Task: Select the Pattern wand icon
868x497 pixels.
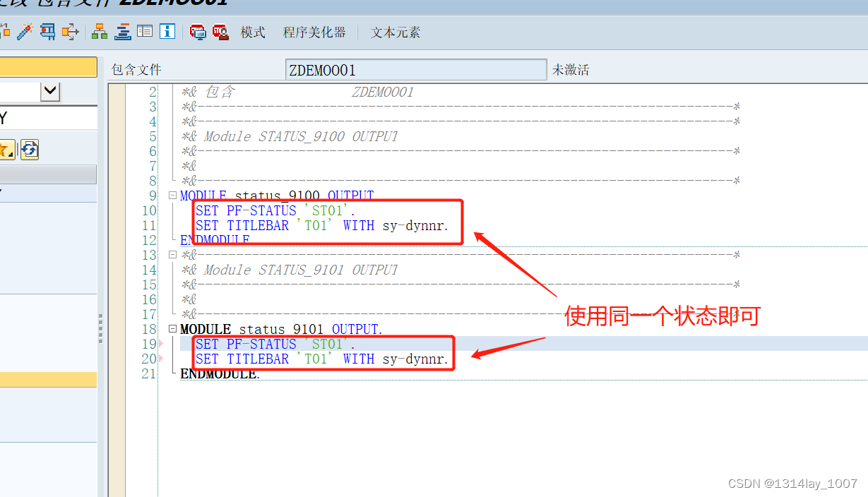Action: (25, 32)
